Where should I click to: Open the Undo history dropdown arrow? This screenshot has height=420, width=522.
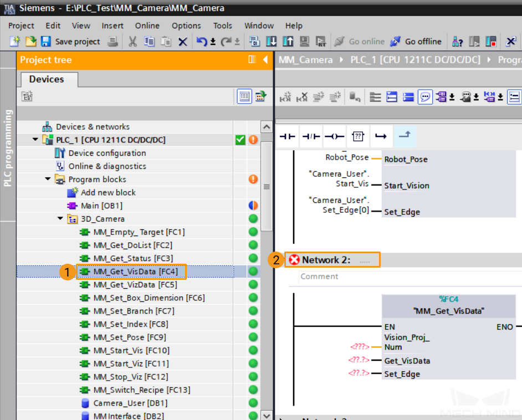pyautogui.click(x=213, y=42)
